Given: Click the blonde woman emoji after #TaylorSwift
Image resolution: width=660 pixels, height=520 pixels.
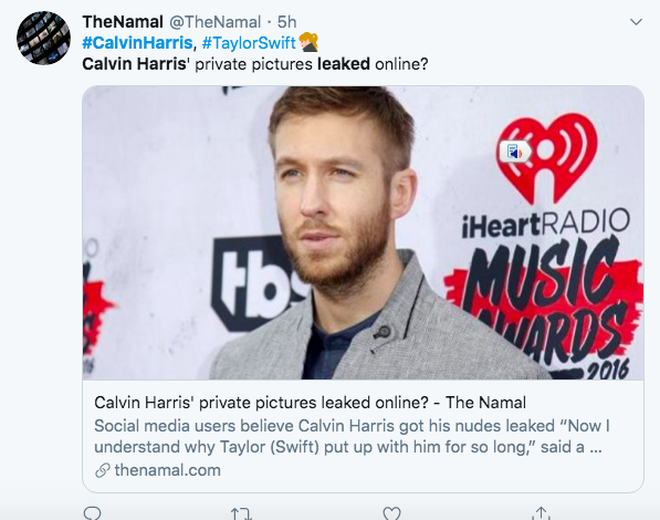Looking at the screenshot, I should (x=309, y=42).
